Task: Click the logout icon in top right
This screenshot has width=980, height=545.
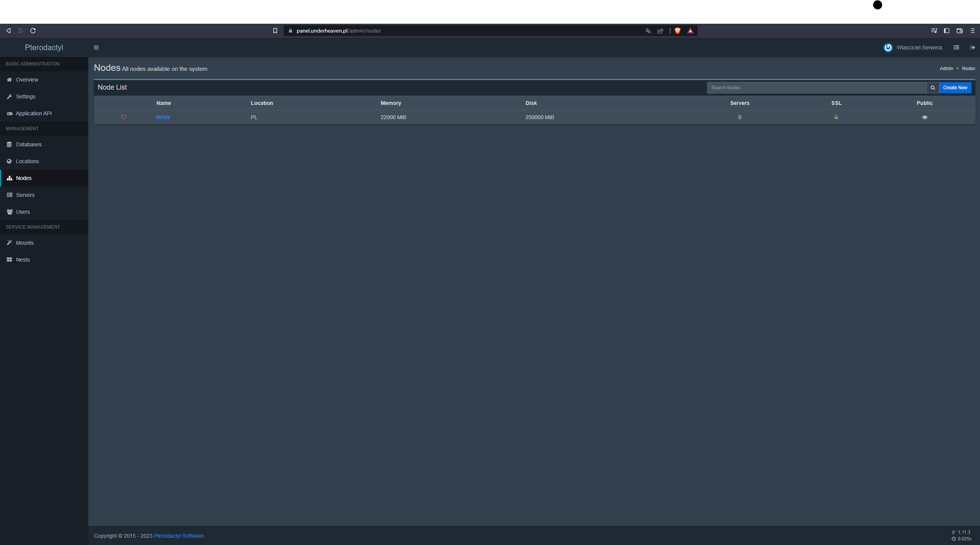Action: pos(973,47)
